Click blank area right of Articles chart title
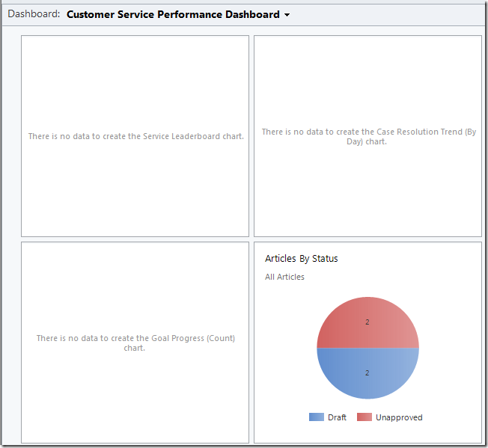The height and width of the screenshot is (448, 488). (419, 259)
